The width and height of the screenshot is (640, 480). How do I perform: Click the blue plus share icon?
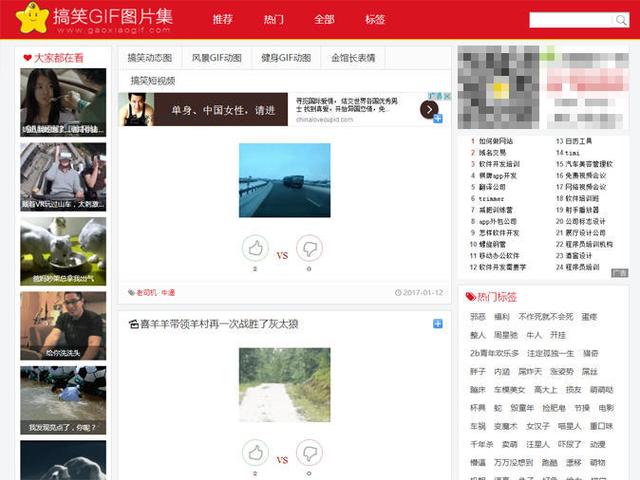[438, 324]
